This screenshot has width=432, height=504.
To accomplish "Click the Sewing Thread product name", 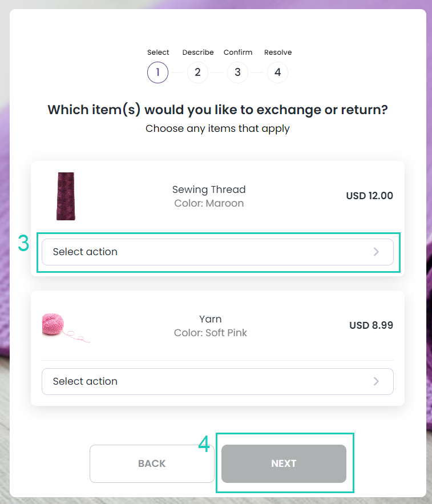I will pyautogui.click(x=209, y=189).
